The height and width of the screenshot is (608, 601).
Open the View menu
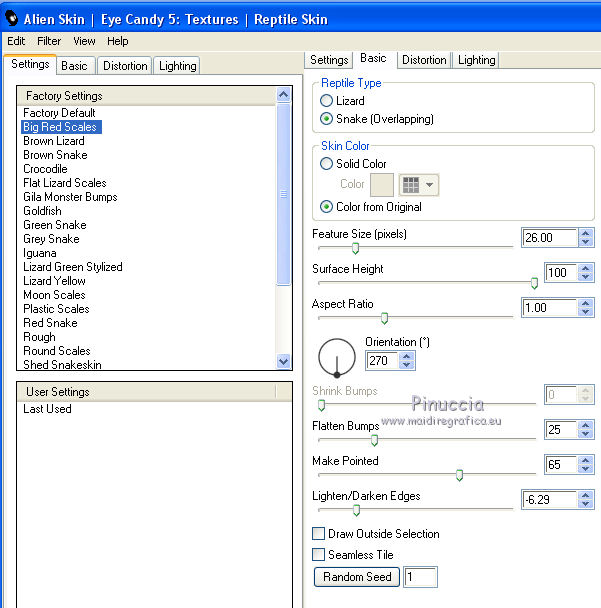[84, 41]
